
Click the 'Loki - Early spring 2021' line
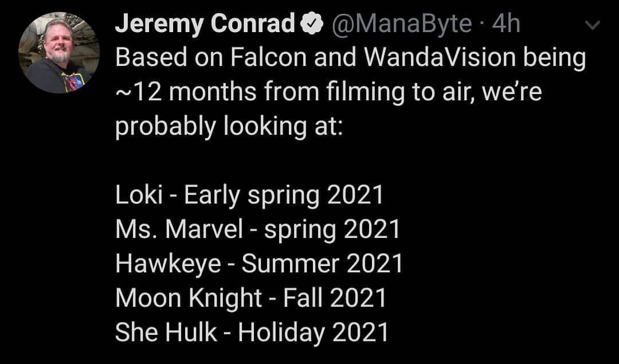[249, 195]
